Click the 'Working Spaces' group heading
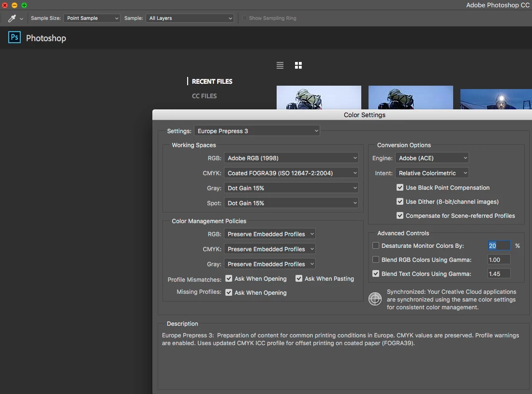 click(194, 145)
